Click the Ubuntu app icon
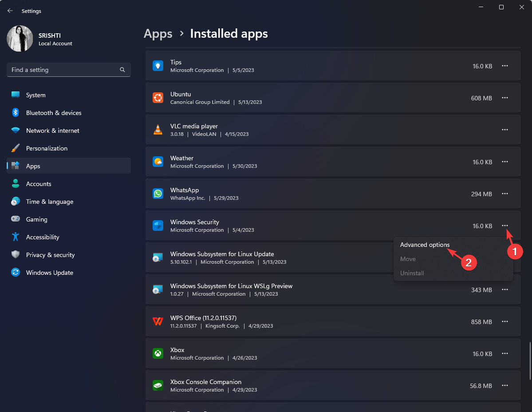 pos(158,98)
